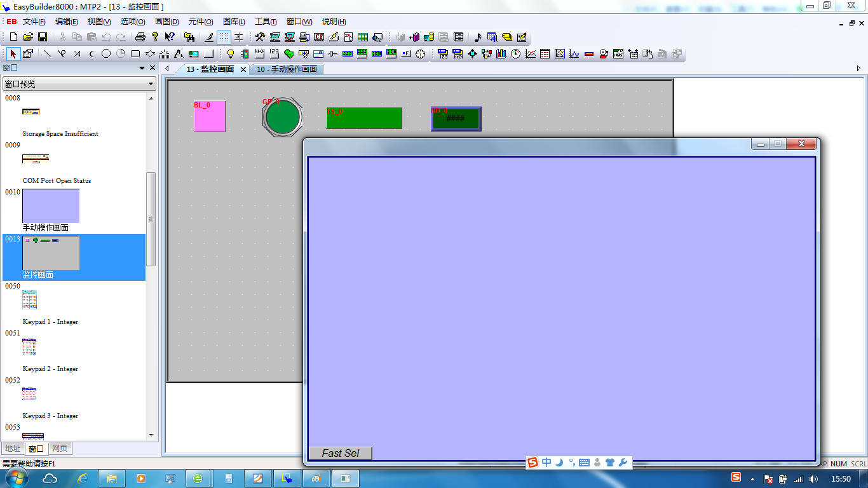The width and height of the screenshot is (868, 488).
Task: Select the Ellipse drawing tool
Action: point(106,54)
